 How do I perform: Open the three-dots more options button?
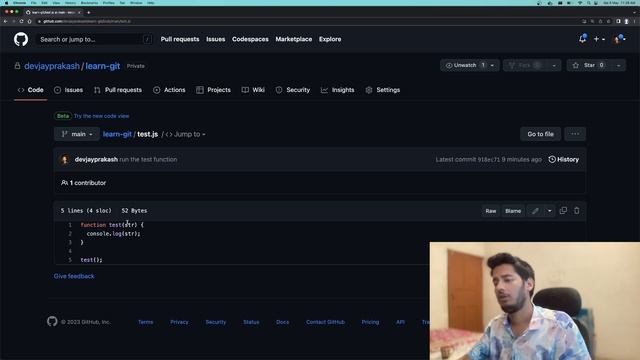pos(575,134)
